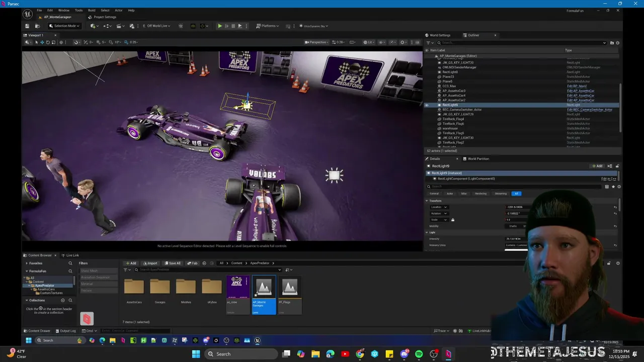Viewport: 644px width, 362px height.
Task: Open the AssettoCars folder thumbnail
Action: tap(134, 287)
